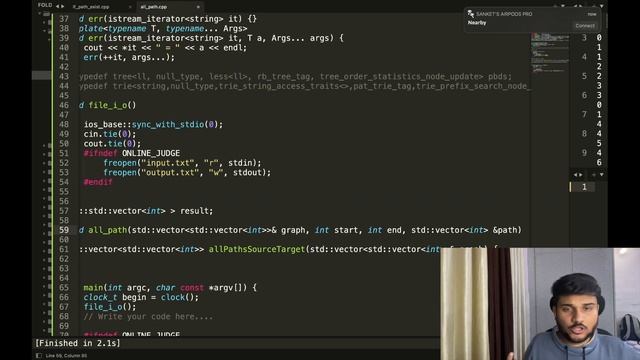Click the left arrow in the lower right pane tab bar
Screen dimensions: 640x360
[576, 175]
